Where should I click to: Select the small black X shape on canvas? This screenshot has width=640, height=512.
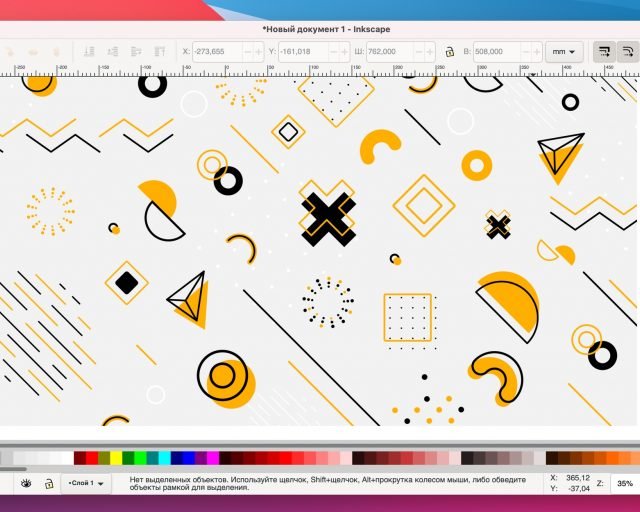(498, 227)
